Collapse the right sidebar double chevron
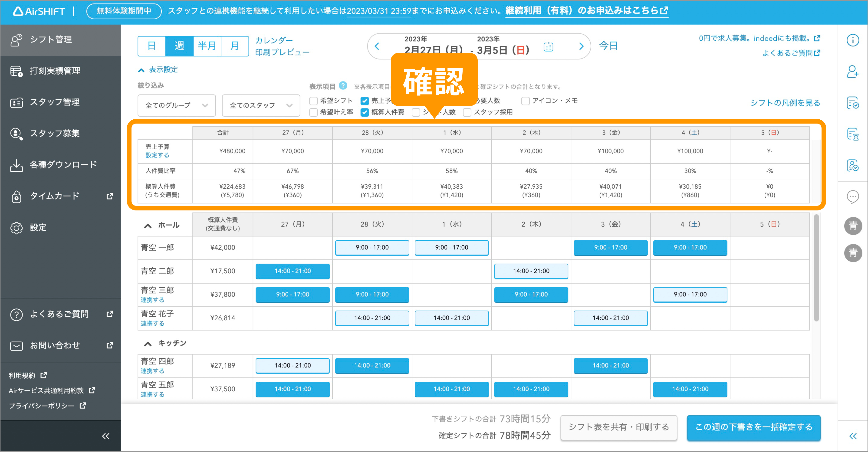868x452 pixels. tap(852, 436)
